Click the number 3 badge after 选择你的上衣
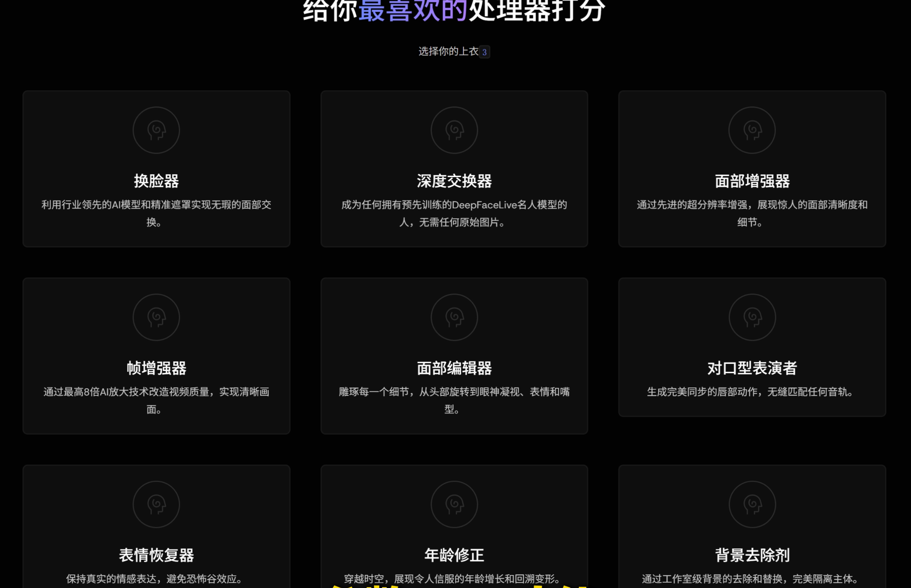911x588 pixels. tap(484, 52)
